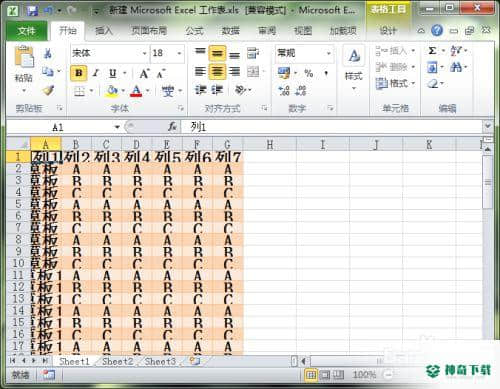
Task: Toggle center horizontal alignment button
Action: click(x=217, y=71)
